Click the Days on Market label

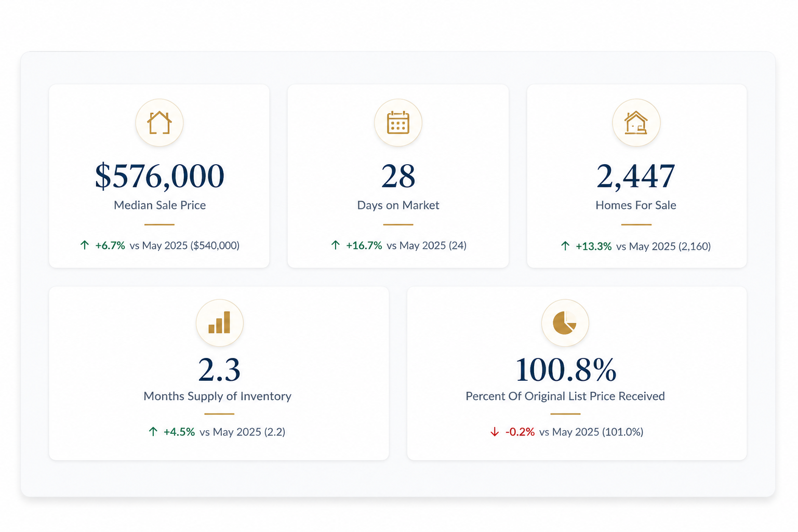point(398,205)
